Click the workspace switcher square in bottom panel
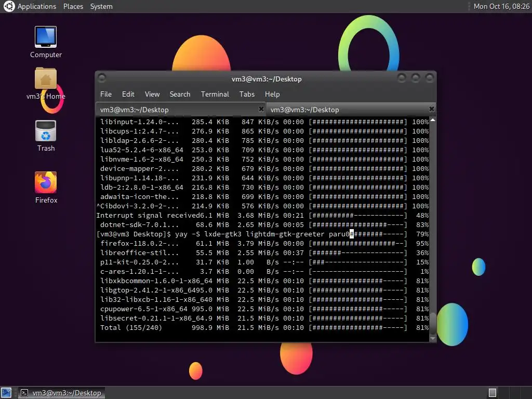The width and height of the screenshot is (532, 399). pos(493,393)
